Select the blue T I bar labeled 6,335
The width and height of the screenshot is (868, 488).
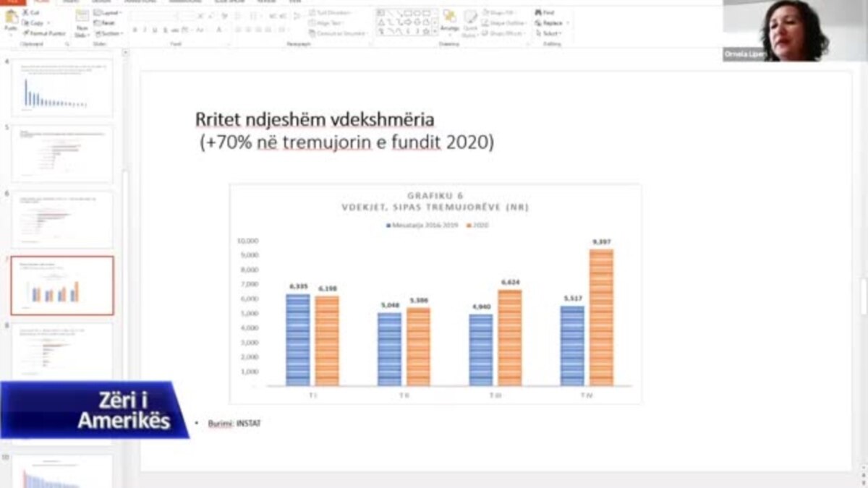coord(297,340)
